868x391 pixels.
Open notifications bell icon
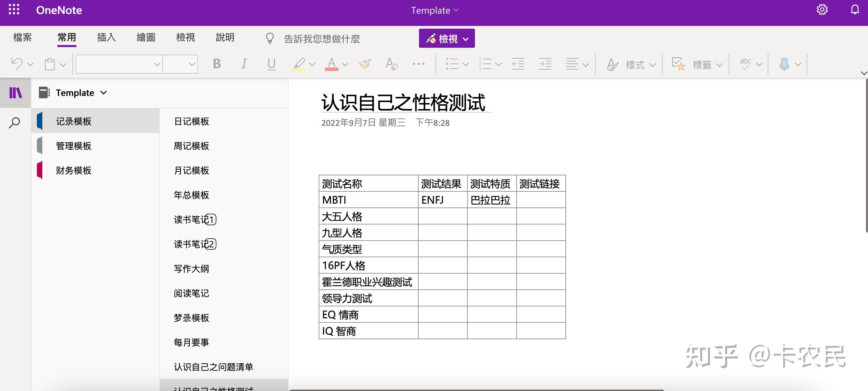854,10
